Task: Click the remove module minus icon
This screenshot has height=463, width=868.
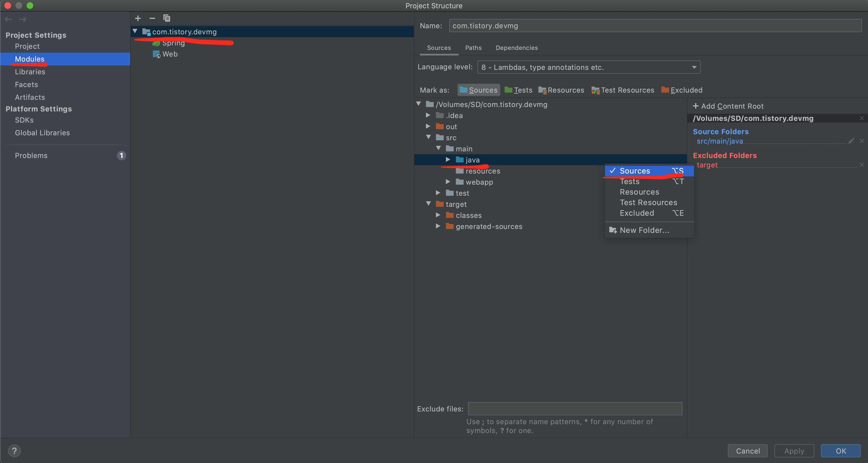Action: tap(152, 18)
